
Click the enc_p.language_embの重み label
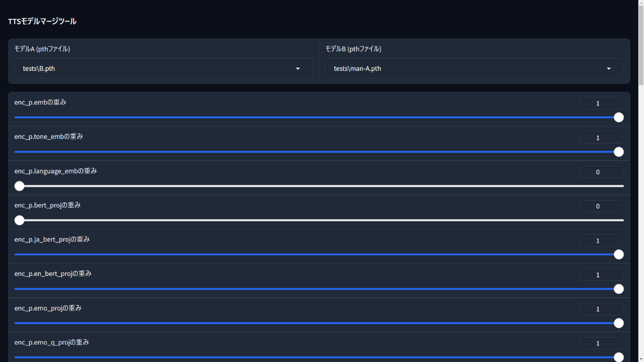pos(56,171)
